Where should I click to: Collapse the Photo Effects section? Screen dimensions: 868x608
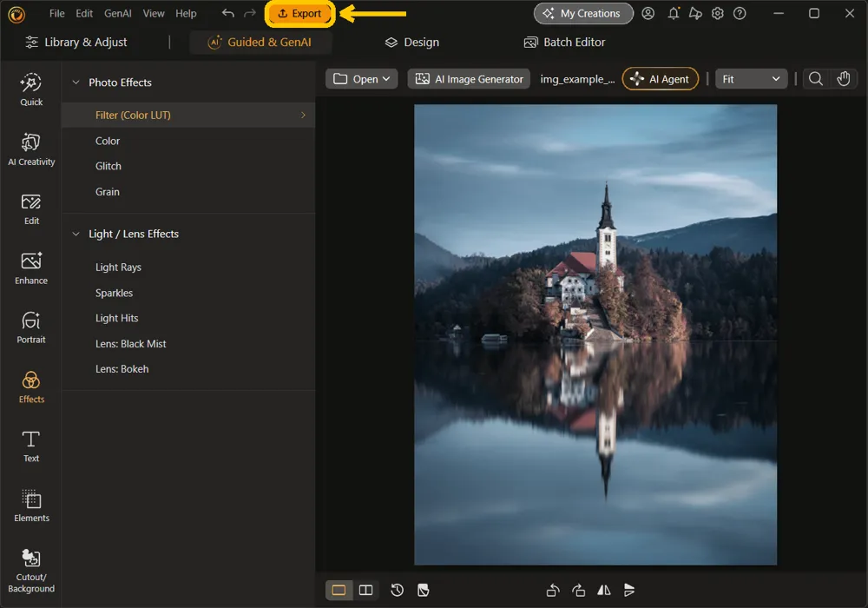tap(76, 82)
